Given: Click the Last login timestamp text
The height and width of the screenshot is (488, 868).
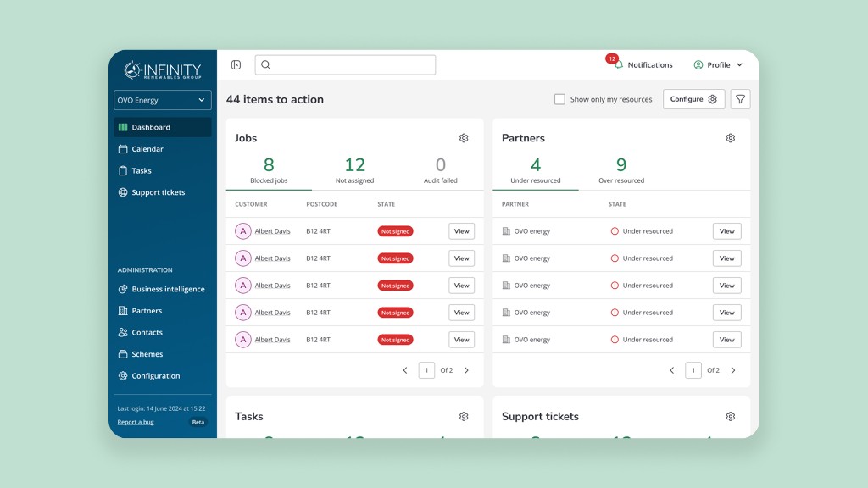Looking at the screenshot, I should coord(161,408).
